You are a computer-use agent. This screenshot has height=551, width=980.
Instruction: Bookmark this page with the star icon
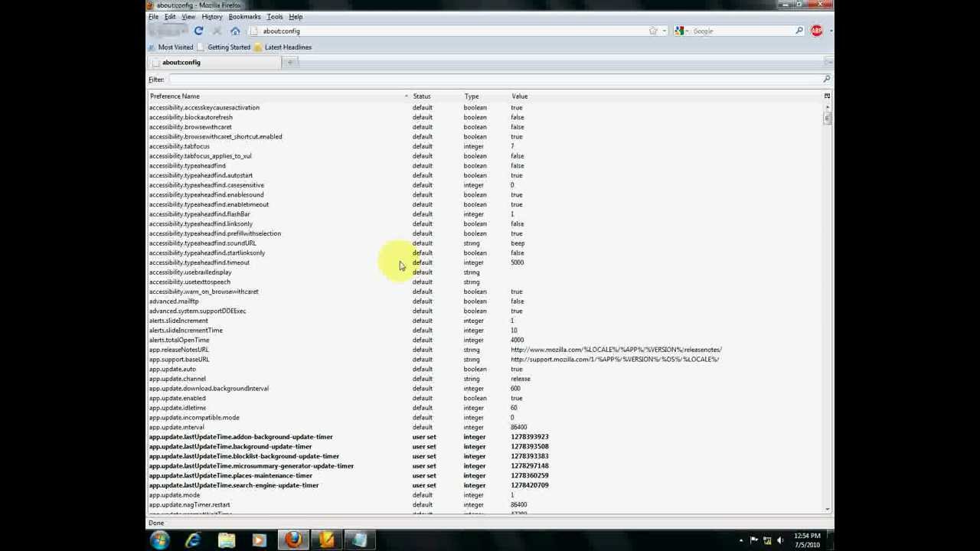pyautogui.click(x=653, y=31)
